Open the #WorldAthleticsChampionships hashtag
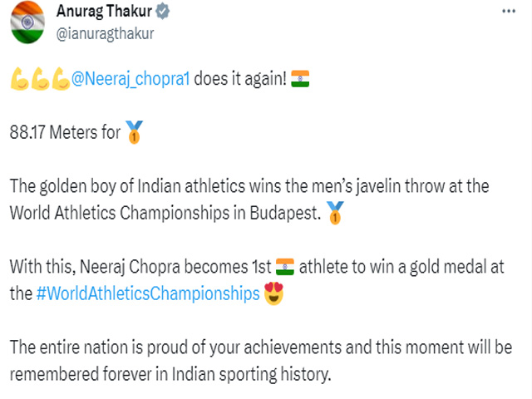This screenshot has height=399, width=532. click(148, 293)
